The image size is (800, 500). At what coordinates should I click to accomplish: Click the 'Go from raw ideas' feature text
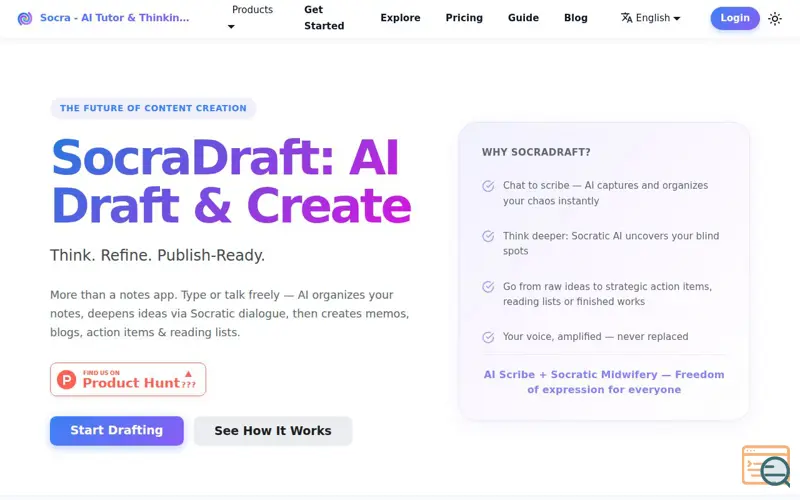coord(608,294)
